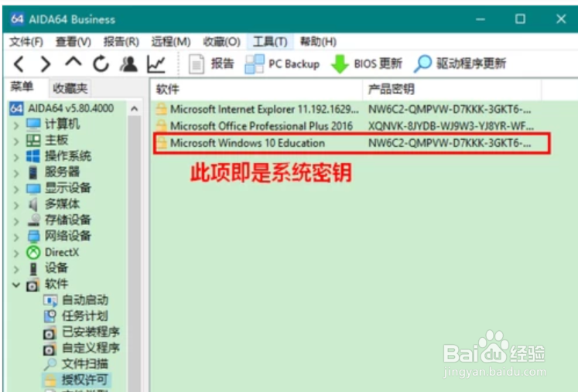The image size is (578, 392).
Task: Click the green BIOS update arrow icon
Action: click(x=340, y=64)
